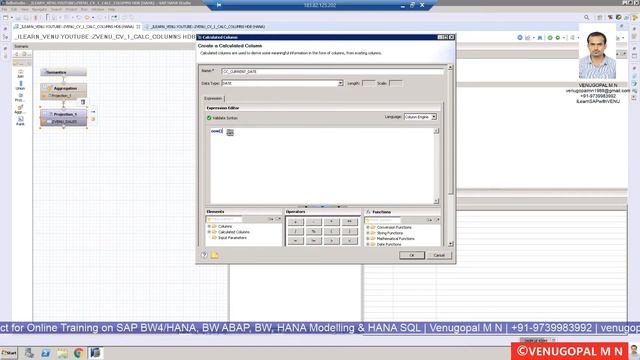Click the multiply operator button
640x360 pixels.
pyautogui.click(x=331, y=222)
